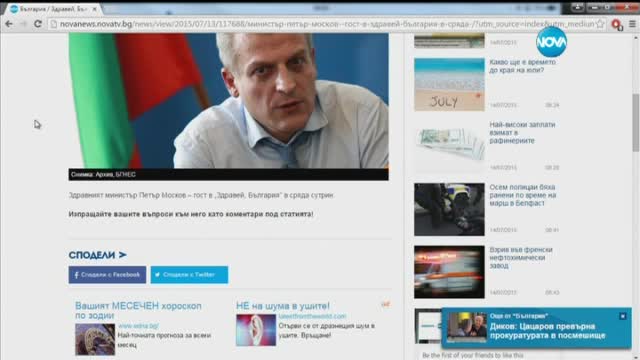Click the photo credit caption Архив, БГНЕС
The height and width of the screenshot is (360, 640).
click(x=103, y=174)
